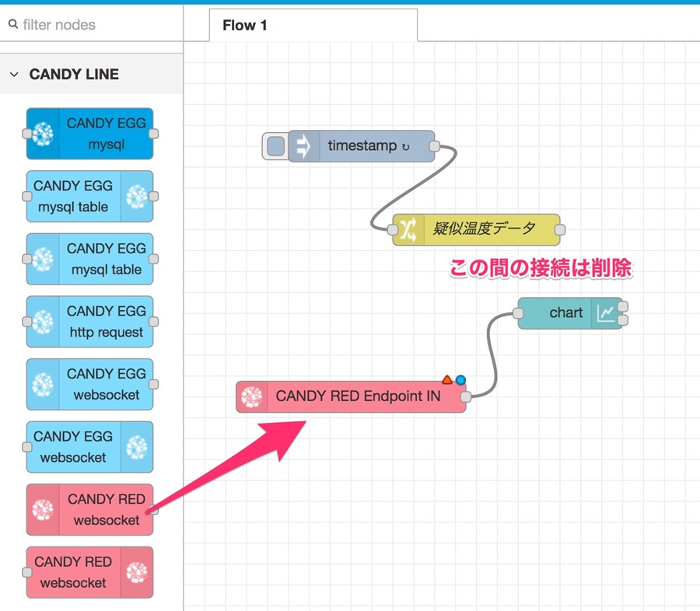Select the CANDY RED Endpoint IN node
700x611 pixels.
(351, 396)
